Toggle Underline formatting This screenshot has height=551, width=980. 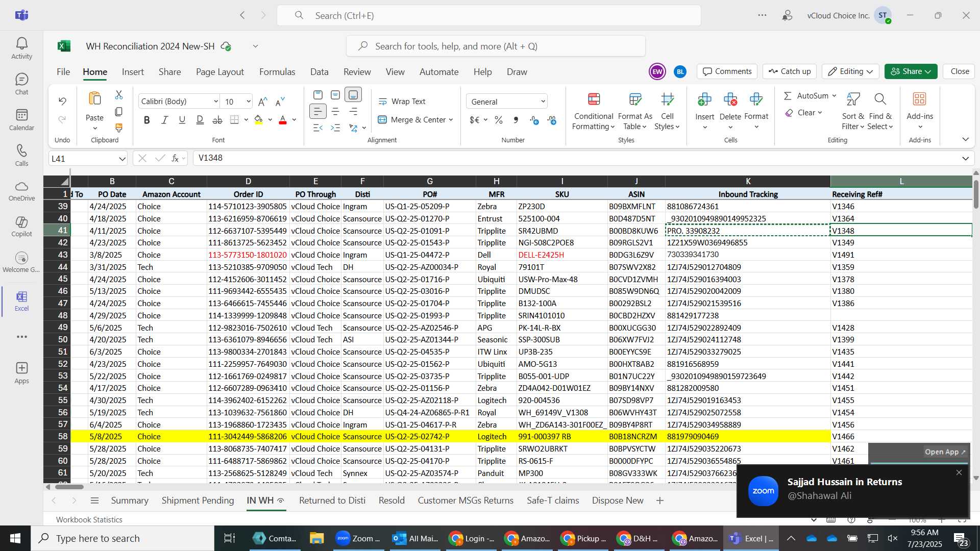tap(182, 120)
